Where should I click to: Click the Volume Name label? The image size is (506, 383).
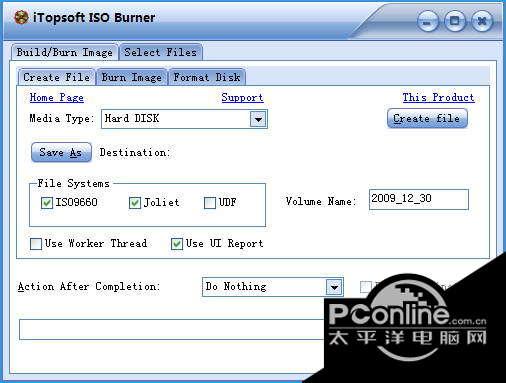click(x=321, y=201)
